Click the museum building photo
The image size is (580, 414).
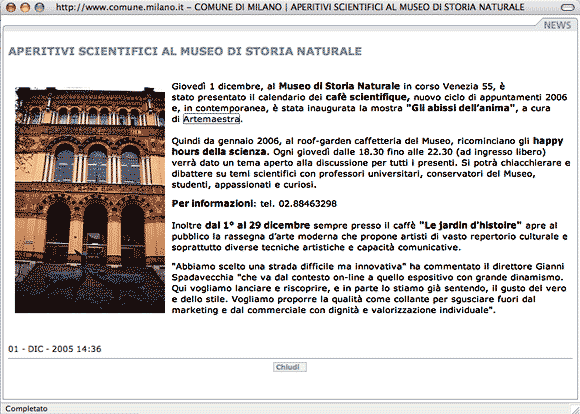pyautogui.click(x=90, y=200)
